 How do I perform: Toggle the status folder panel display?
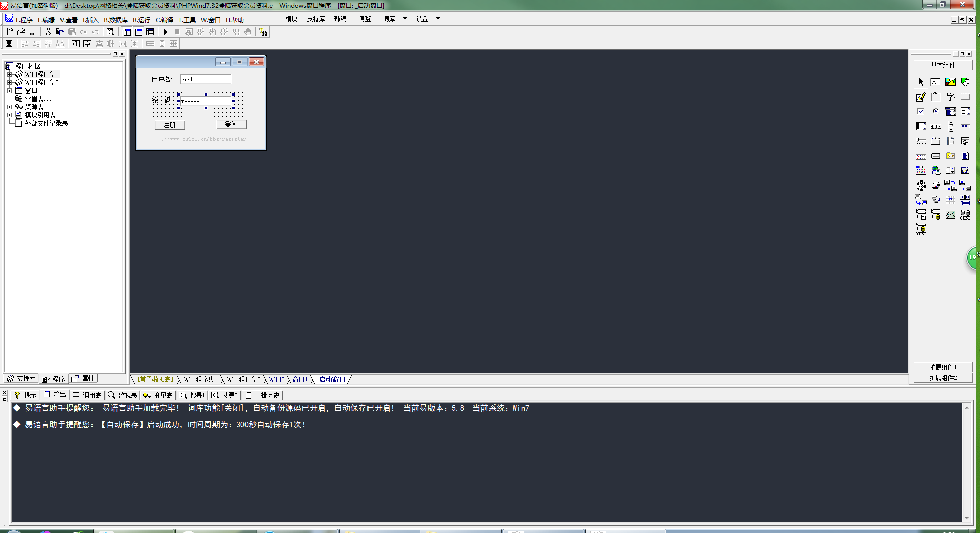click(x=139, y=32)
